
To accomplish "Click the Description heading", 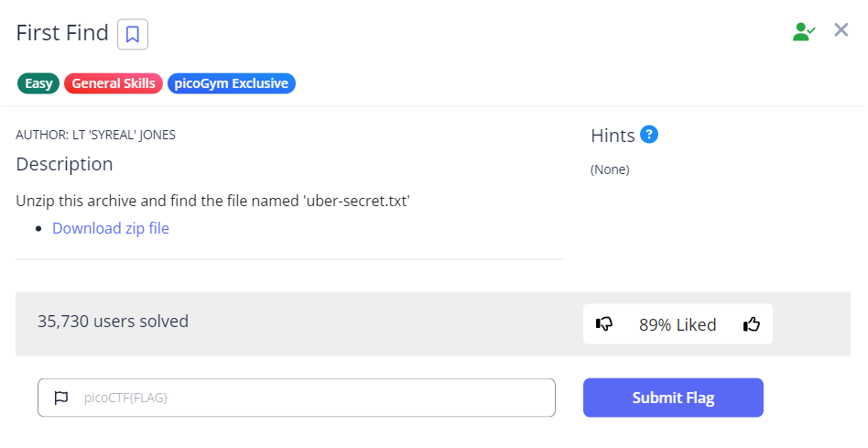I will click(x=64, y=164).
